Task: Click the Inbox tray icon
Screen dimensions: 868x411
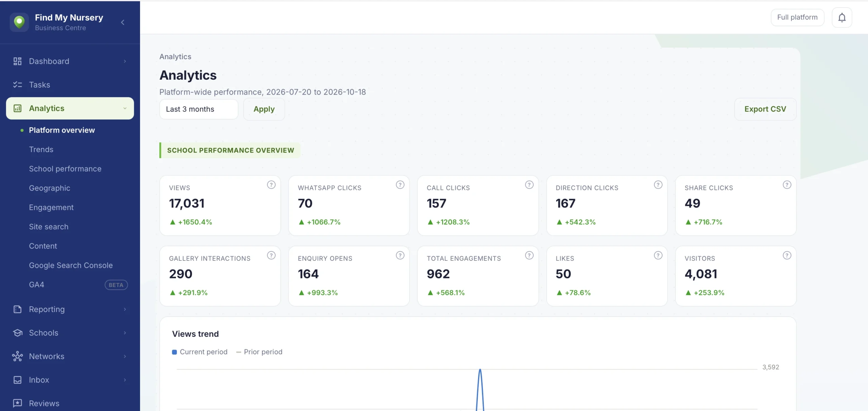Action: tap(17, 380)
